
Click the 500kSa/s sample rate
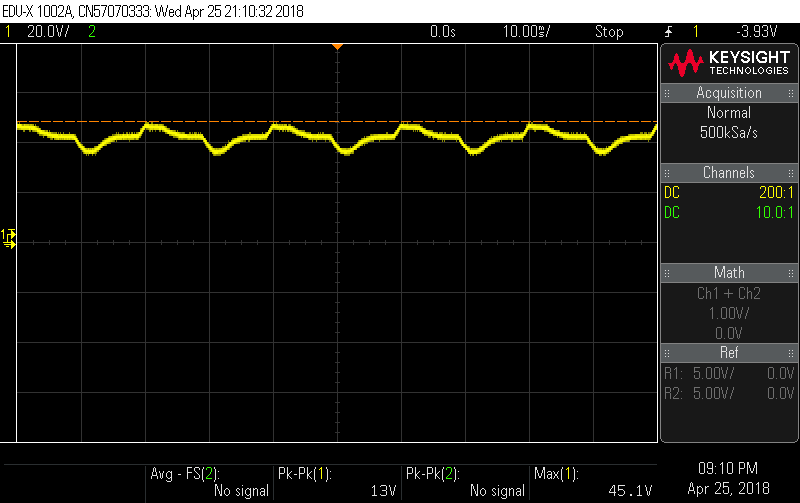click(x=729, y=133)
